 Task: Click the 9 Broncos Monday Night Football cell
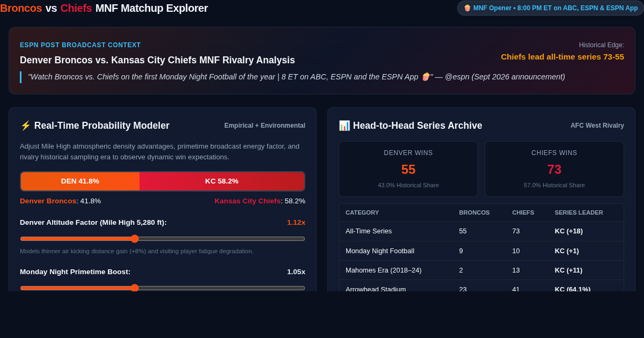point(461,251)
